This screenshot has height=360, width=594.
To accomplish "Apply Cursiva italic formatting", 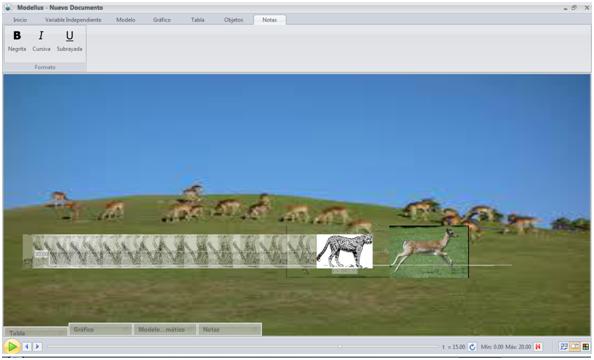I will pos(41,41).
